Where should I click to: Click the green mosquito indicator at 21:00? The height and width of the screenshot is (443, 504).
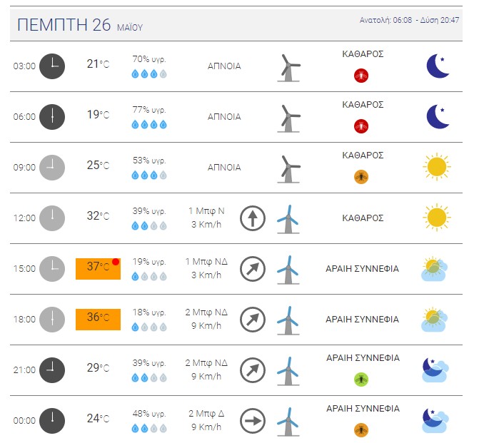point(362,379)
